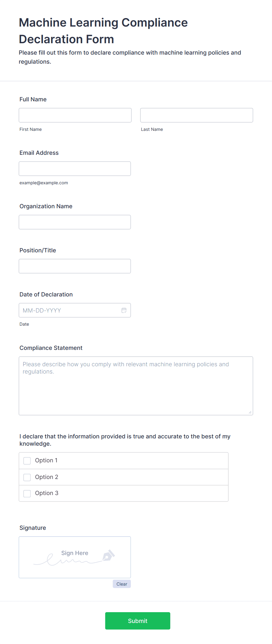272x644 pixels.
Task: Select the Option 1 label text
Action: point(46,460)
